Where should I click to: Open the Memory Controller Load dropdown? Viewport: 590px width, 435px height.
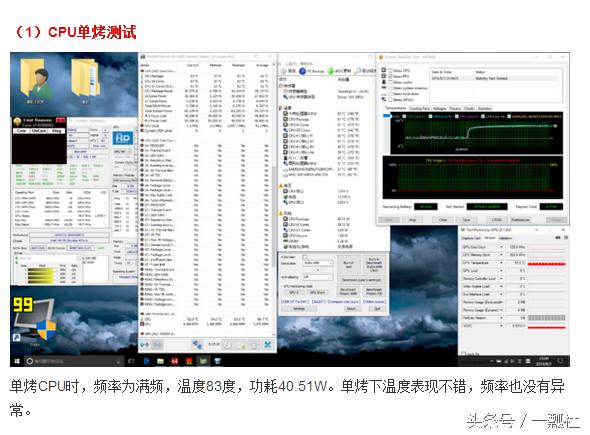501,279
